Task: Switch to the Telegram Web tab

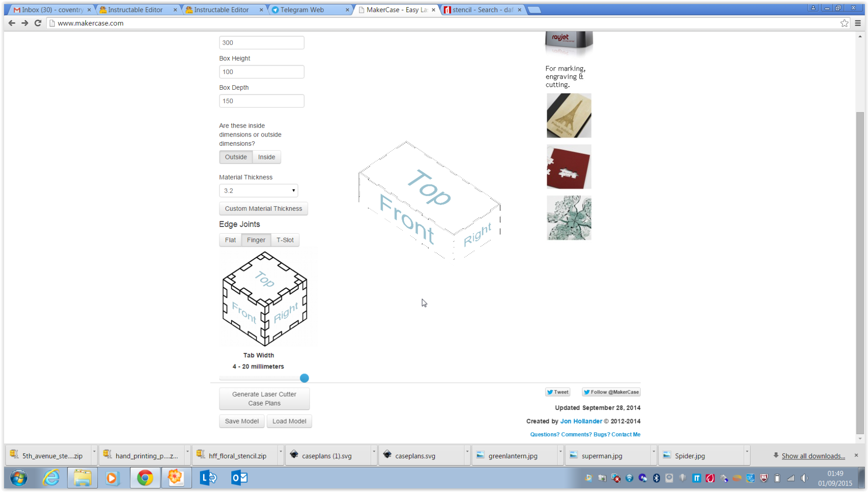Action: [304, 9]
